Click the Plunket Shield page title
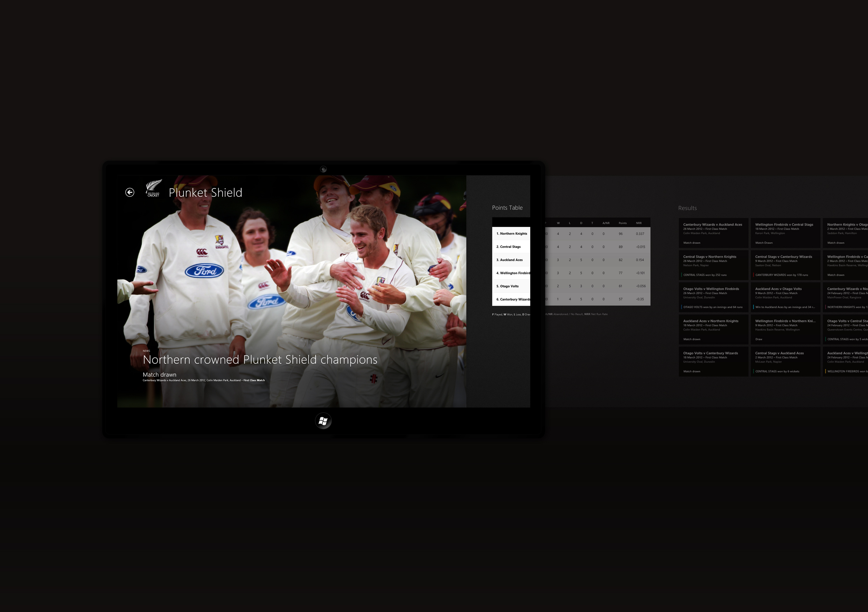Screen dimensions: 868x612 (x=205, y=193)
